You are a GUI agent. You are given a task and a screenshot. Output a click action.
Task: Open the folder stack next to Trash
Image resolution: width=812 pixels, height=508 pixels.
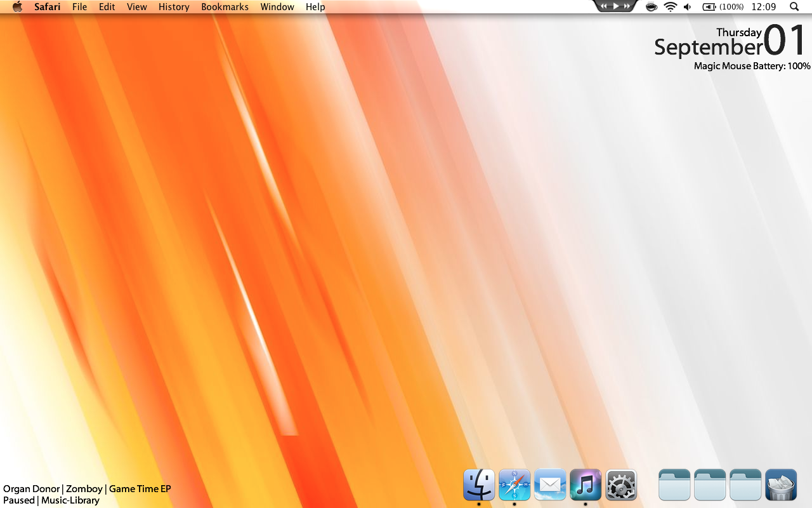click(745, 485)
